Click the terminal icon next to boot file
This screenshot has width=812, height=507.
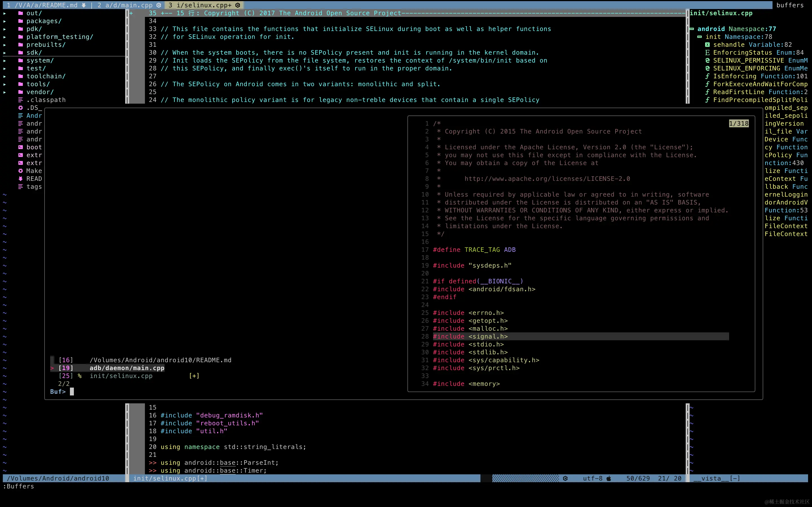coord(21,147)
